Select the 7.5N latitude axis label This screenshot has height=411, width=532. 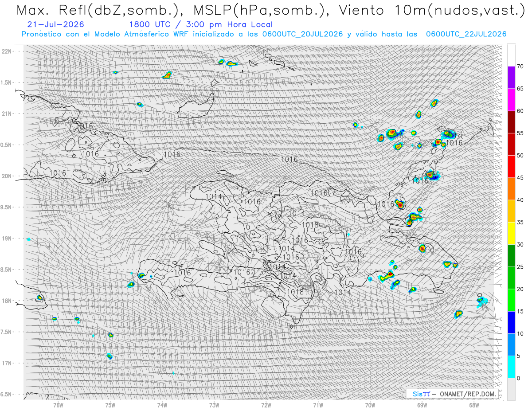click(6, 332)
